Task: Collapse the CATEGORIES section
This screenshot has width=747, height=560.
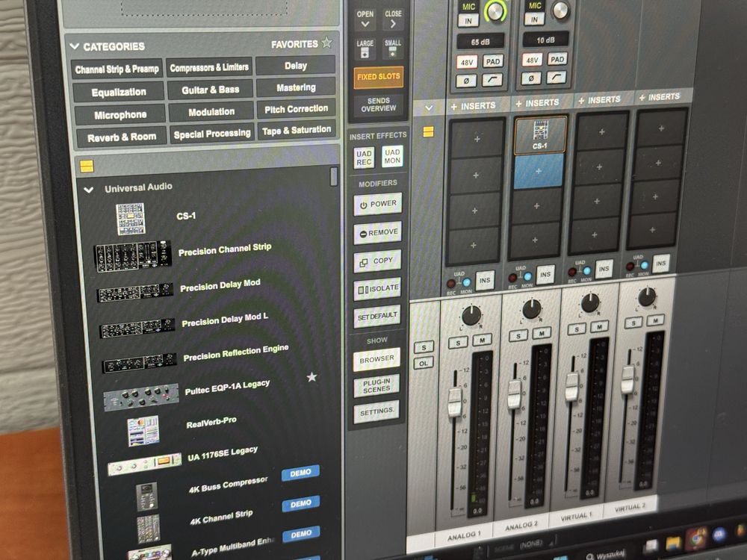Action: [x=74, y=46]
